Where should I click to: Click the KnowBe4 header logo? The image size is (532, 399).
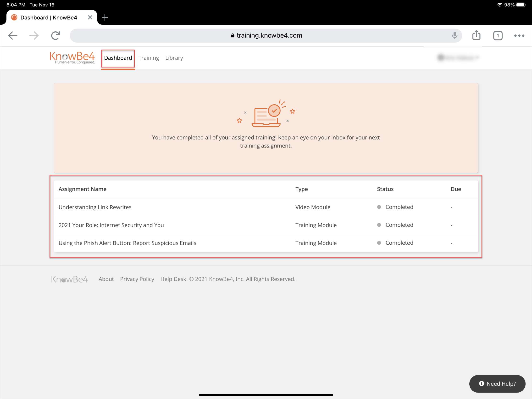tap(72, 58)
